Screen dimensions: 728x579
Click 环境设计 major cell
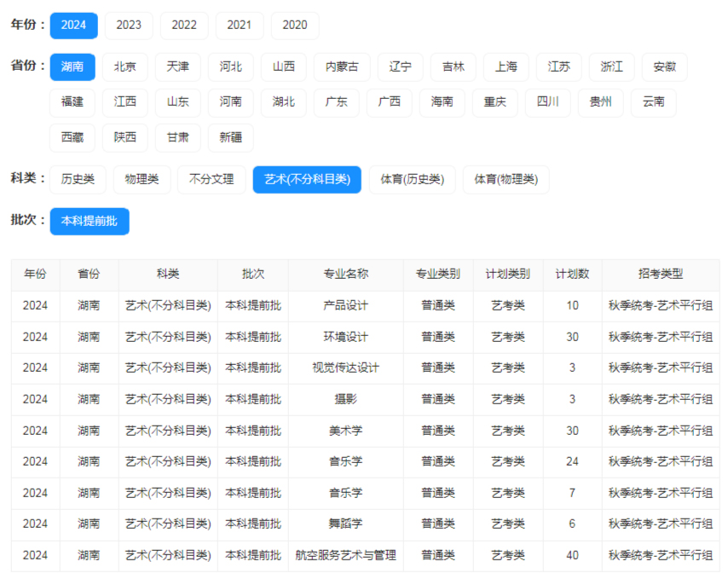[x=346, y=337]
